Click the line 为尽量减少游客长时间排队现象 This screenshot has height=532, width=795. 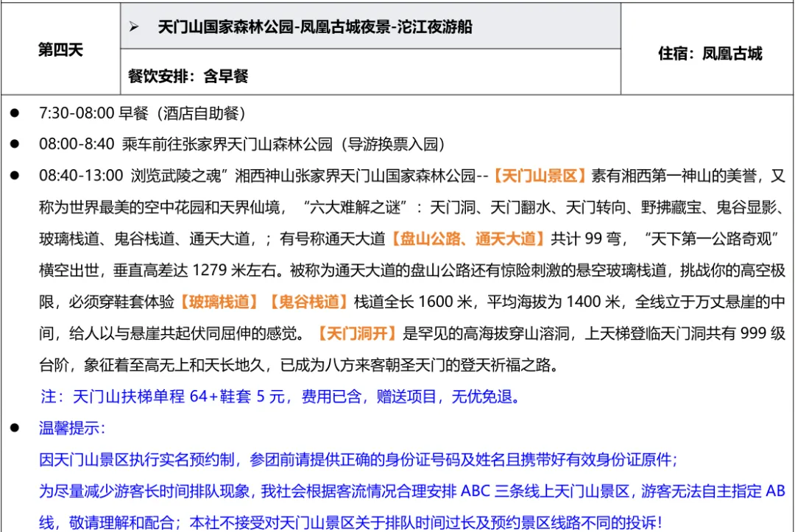[412, 491]
